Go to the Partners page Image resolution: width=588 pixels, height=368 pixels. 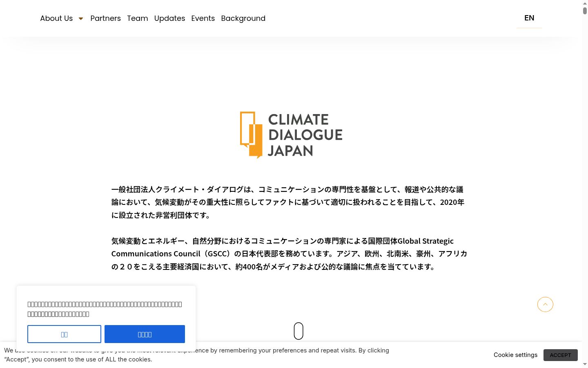click(x=105, y=18)
